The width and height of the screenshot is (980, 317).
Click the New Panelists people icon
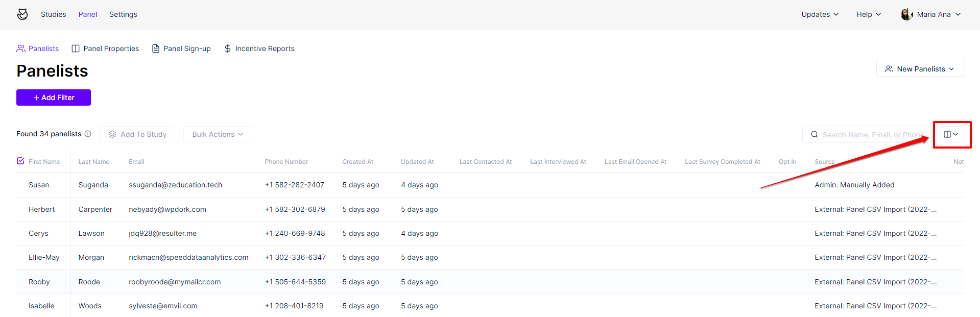(x=889, y=69)
